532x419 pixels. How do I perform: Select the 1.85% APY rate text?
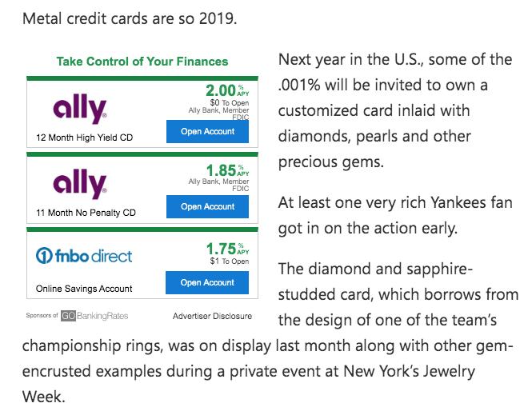(227, 170)
